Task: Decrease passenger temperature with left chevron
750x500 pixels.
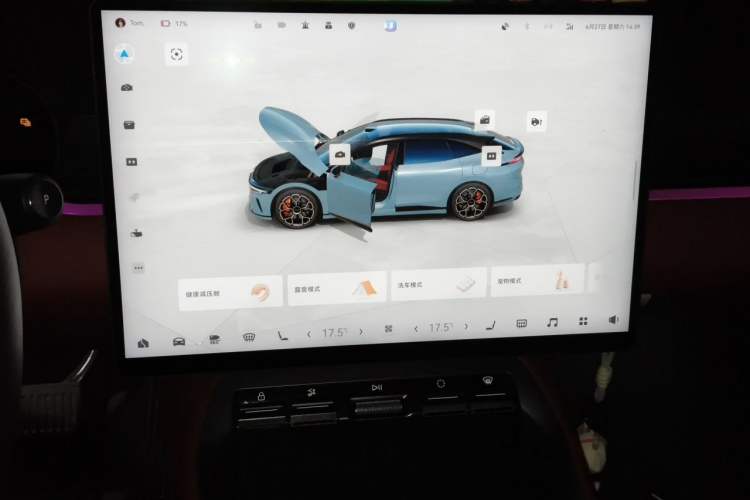Action: click(x=416, y=329)
